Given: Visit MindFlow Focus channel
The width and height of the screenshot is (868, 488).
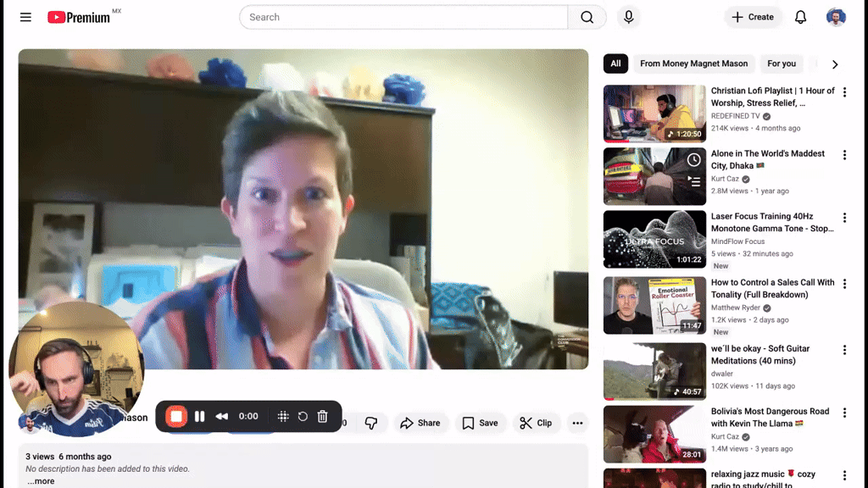Looking at the screenshot, I should point(737,241).
